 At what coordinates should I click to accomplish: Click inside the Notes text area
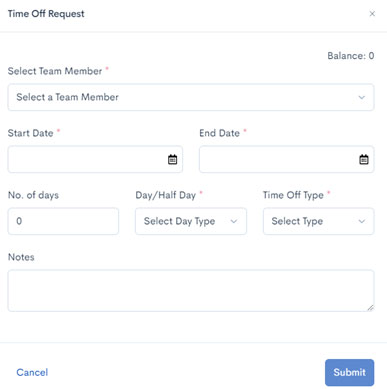pos(191,291)
